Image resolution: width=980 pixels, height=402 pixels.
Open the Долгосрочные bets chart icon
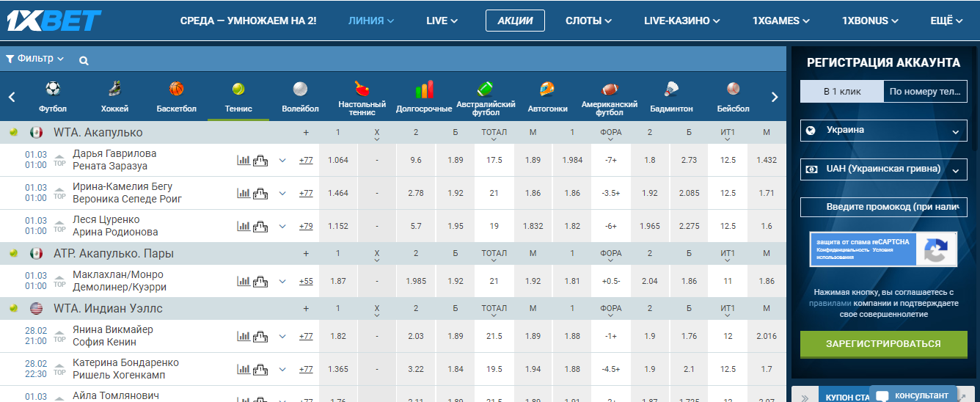(425, 89)
